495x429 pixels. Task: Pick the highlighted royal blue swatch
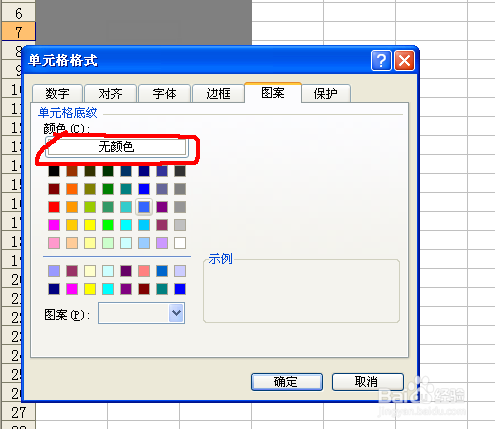(144, 207)
